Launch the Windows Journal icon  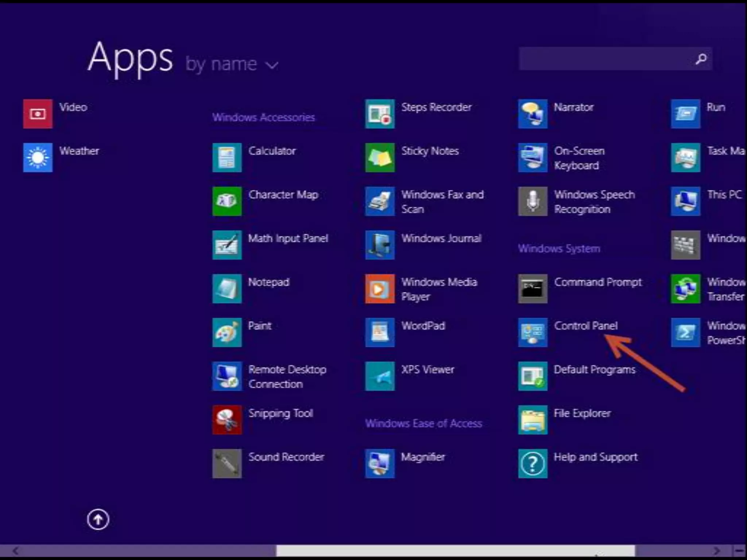click(x=380, y=245)
